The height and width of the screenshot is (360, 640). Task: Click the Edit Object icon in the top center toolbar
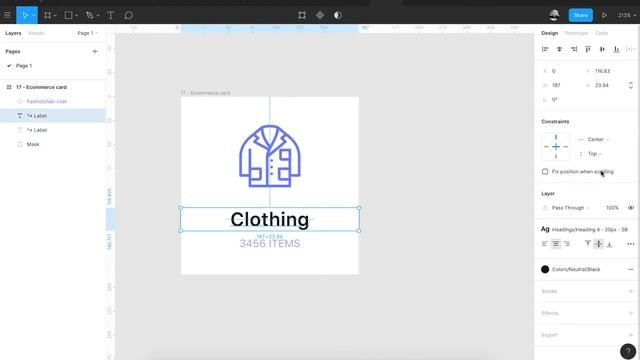point(302,15)
